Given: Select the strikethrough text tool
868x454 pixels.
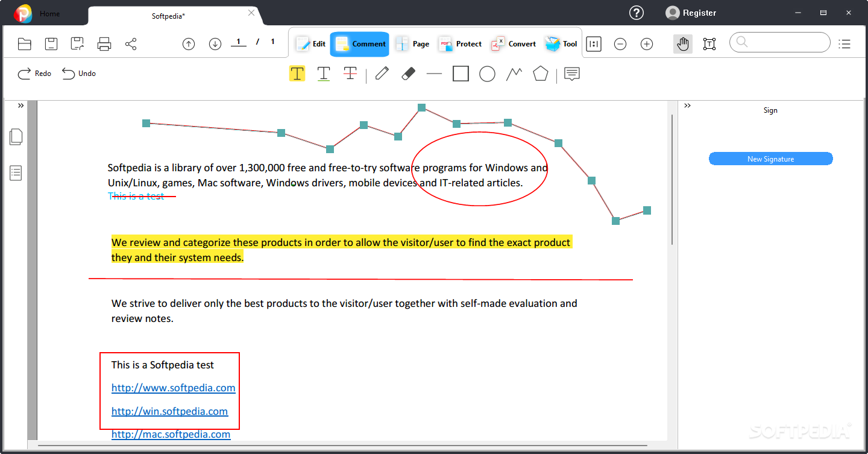Looking at the screenshot, I should [x=350, y=74].
